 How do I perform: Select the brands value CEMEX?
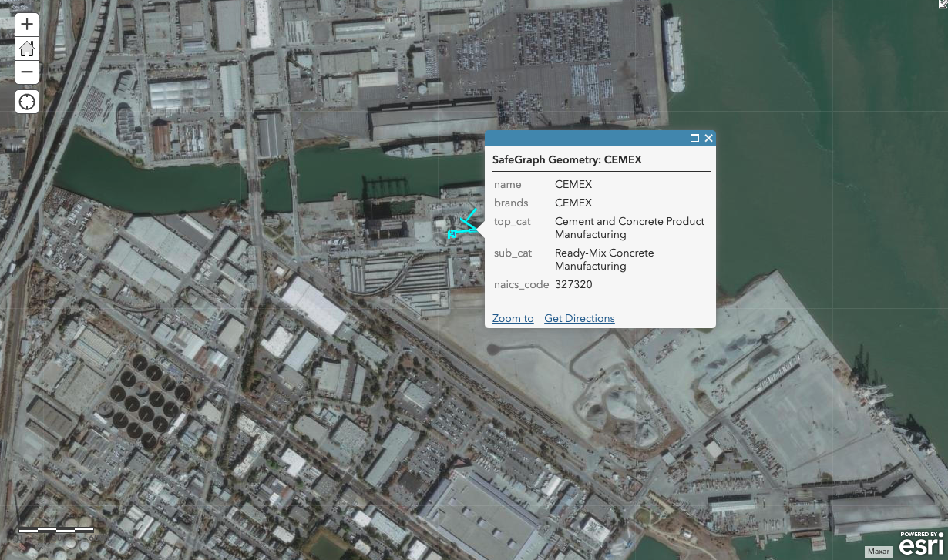[573, 203]
